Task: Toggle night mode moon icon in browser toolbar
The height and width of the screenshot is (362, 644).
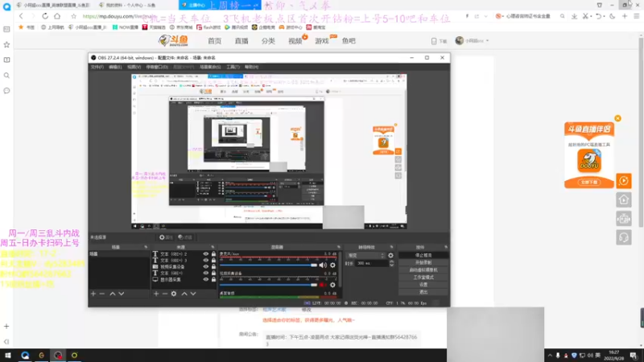Action: point(613,16)
